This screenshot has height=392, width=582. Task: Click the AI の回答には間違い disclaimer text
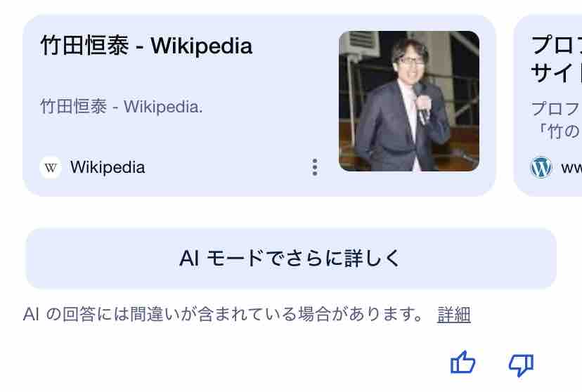[223, 315]
